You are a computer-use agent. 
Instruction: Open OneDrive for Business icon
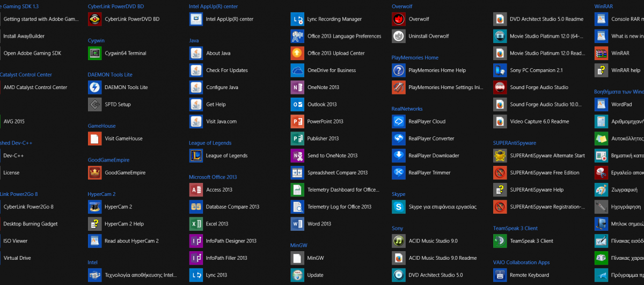pos(297,70)
